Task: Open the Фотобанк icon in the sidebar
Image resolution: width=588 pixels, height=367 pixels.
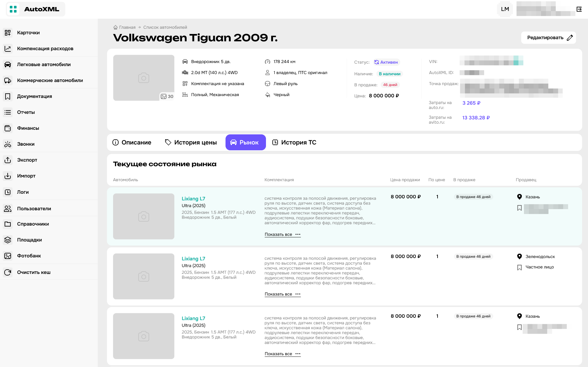Action: [x=8, y=256]
